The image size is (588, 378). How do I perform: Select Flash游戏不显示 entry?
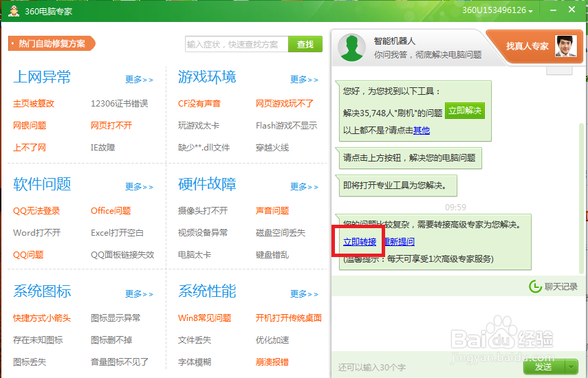[x=287, y=126]
